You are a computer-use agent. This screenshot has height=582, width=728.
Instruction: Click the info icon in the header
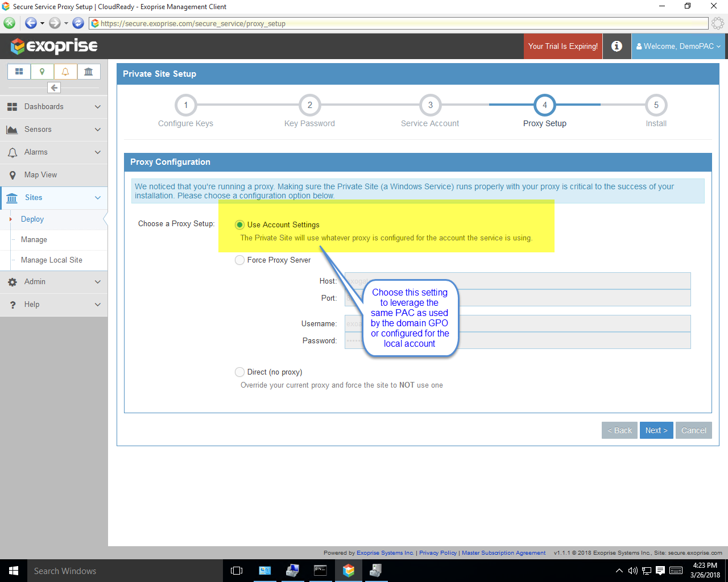pos(617,46)
